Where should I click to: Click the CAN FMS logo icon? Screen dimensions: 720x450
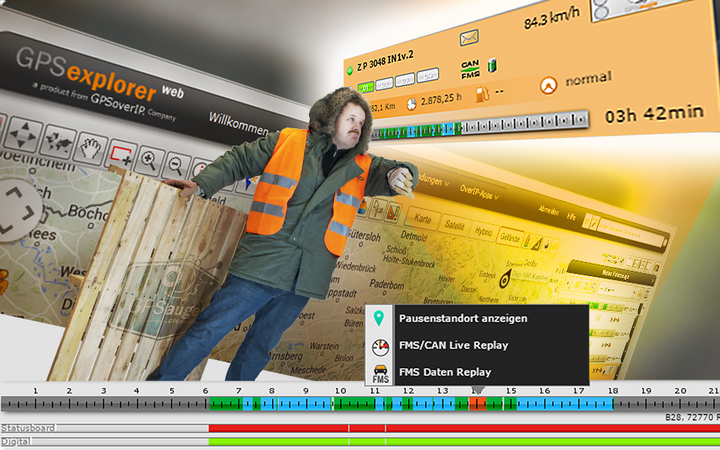coord(470,69)
